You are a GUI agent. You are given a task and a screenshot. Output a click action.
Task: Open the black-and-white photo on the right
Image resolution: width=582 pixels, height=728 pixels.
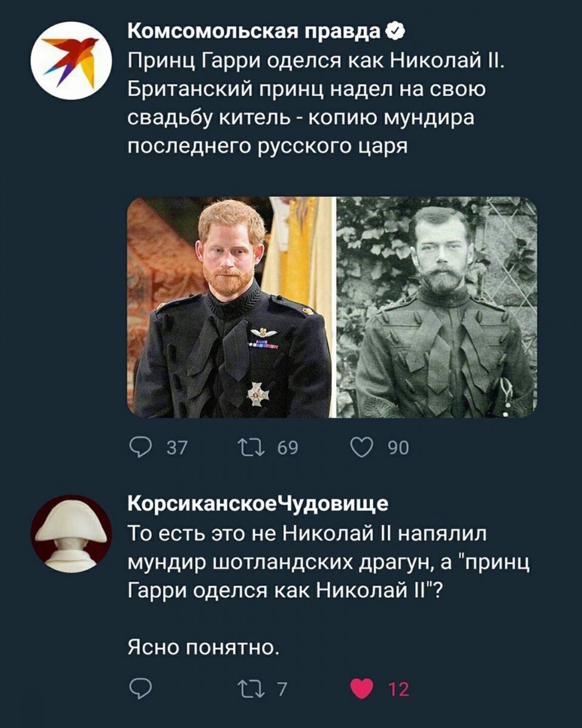[437, 308]
